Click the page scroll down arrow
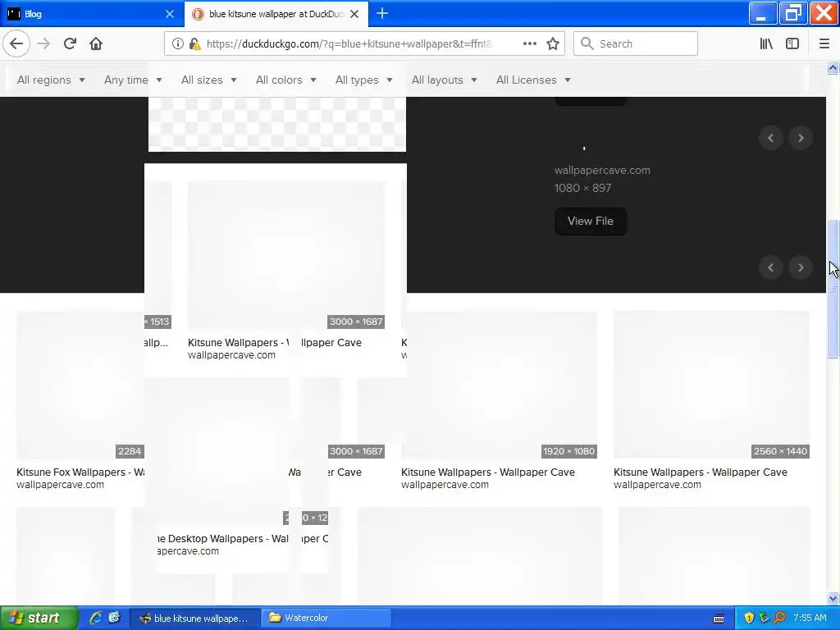This screenshot has height=630, width=840. (x=833, y=598)
